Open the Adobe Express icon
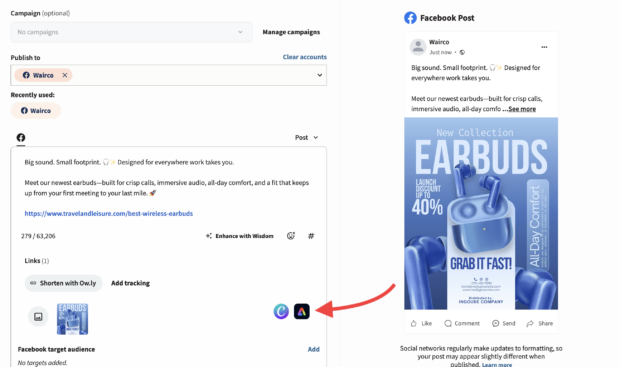The width and height of the screenshot is (620, 367). pos(302,312)
